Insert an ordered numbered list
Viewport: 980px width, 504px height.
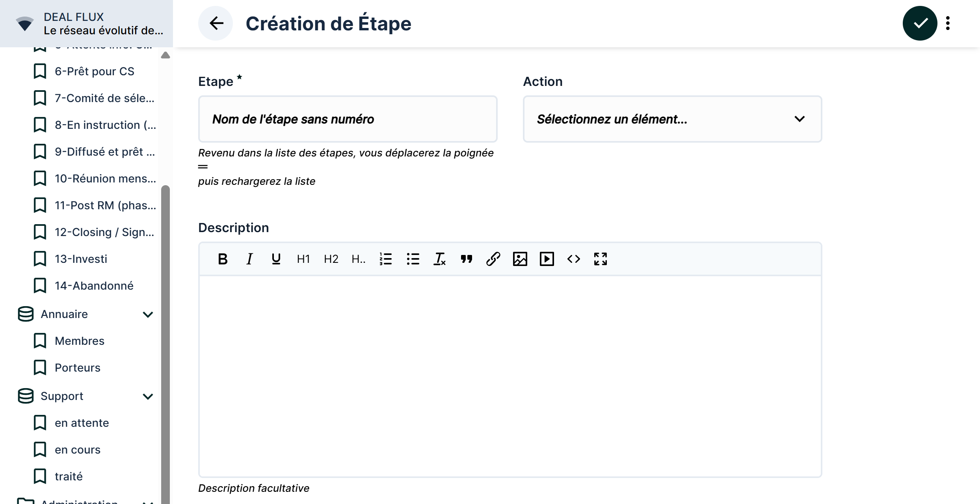(x=385, y=259)
